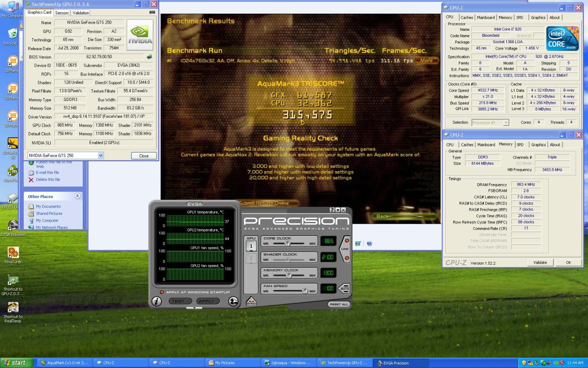Screen dimensions: 588x368
Task: Switch to My Pictures taskbar item
Action: point(233,363)
